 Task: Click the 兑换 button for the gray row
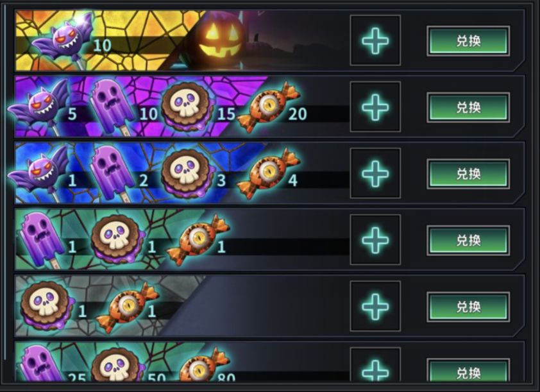(468, 307)
